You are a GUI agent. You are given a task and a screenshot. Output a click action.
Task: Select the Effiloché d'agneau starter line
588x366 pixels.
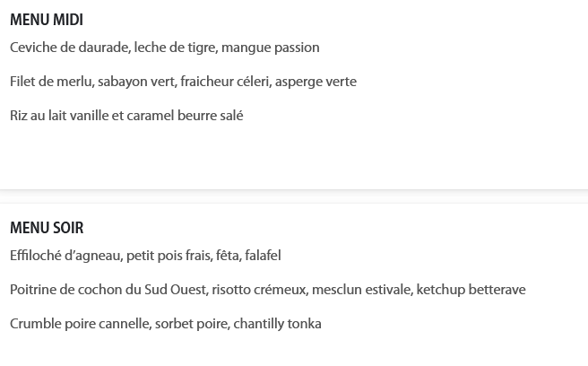(x=145, y=256)
